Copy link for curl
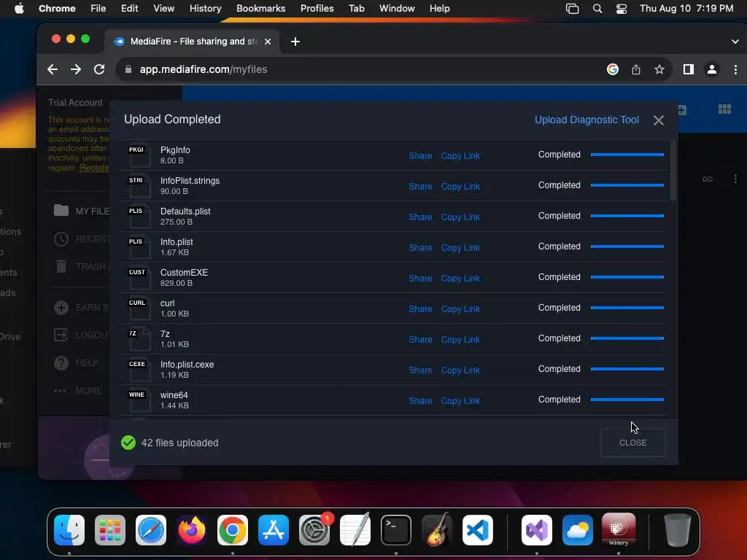Image resolution: width=747 pixels, height=560 pixels. coord(460,309)
